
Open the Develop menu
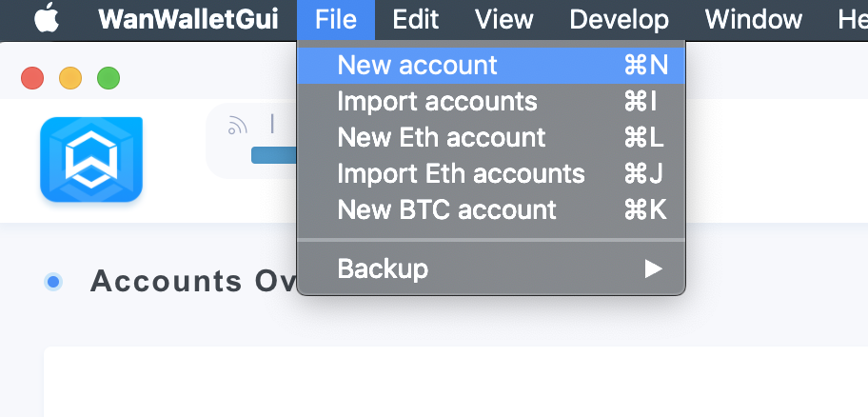[x=619, y=20]
